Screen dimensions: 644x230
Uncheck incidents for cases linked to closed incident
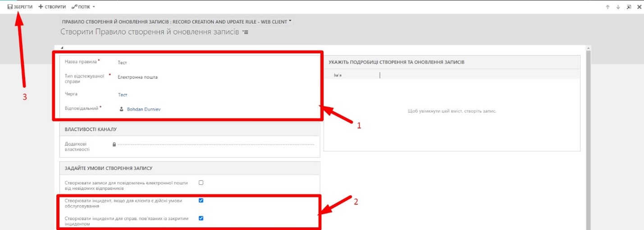[201, 218]
